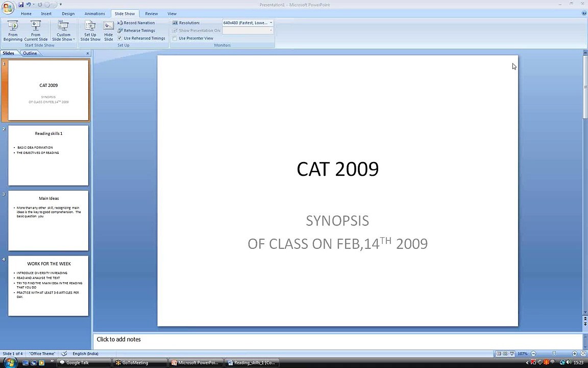Select slide 4 thumbnail Work for the Week
Viewport: 588px width, 368px height.
(x=48, y=286)
